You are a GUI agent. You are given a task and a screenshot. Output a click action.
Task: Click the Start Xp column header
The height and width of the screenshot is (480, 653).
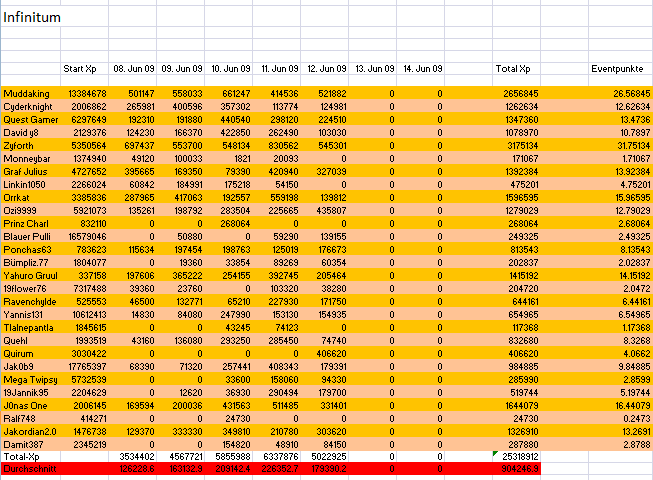tap(84, 69)
